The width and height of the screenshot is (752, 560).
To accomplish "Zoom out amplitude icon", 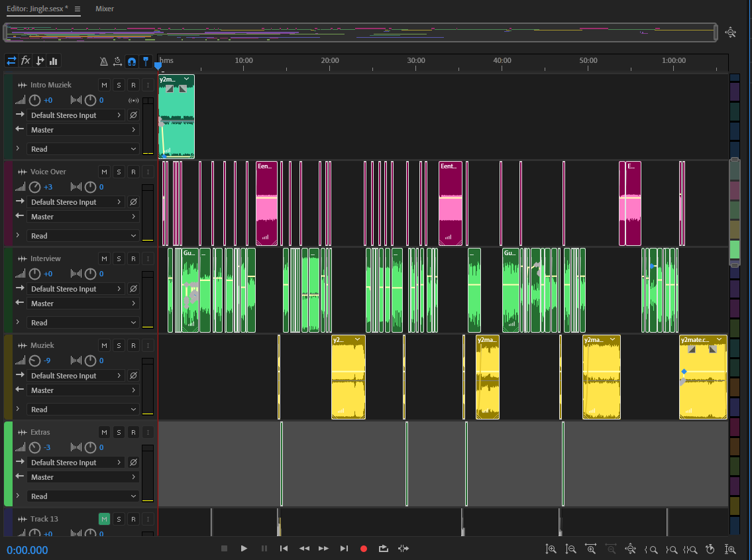I will (570, 549).
